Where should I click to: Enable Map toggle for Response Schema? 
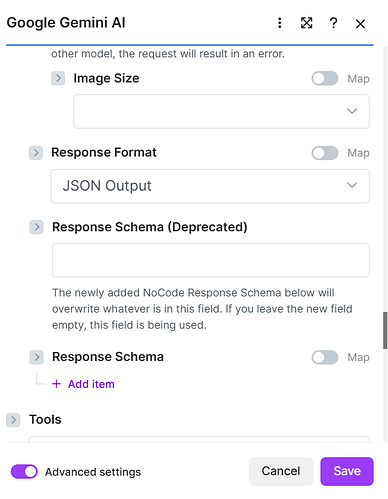(325, 357)
